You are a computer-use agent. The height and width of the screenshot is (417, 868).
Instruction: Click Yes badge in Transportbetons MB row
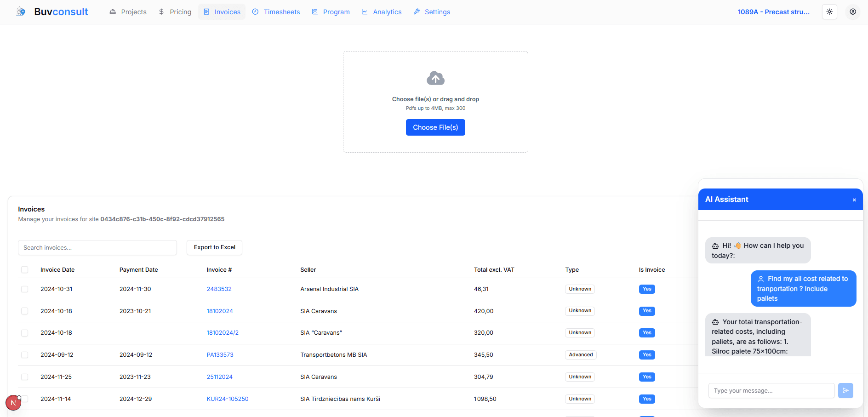[x=647, y=355]
